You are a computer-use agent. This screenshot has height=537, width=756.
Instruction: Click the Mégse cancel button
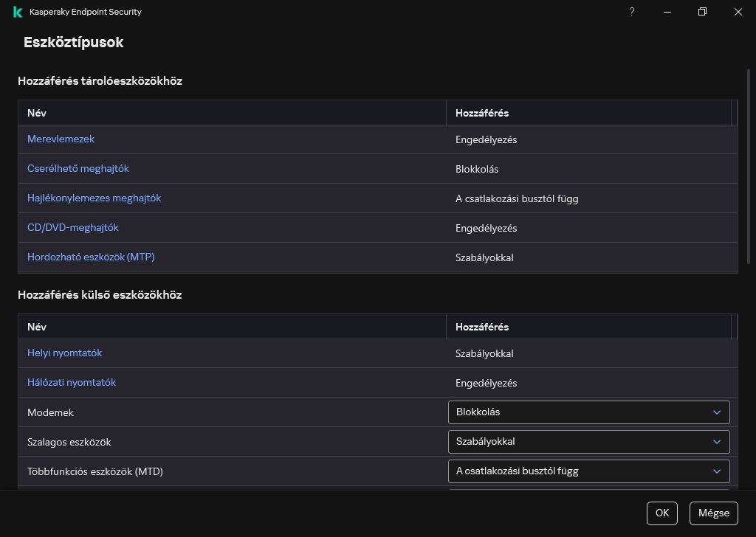coord(713,513)
